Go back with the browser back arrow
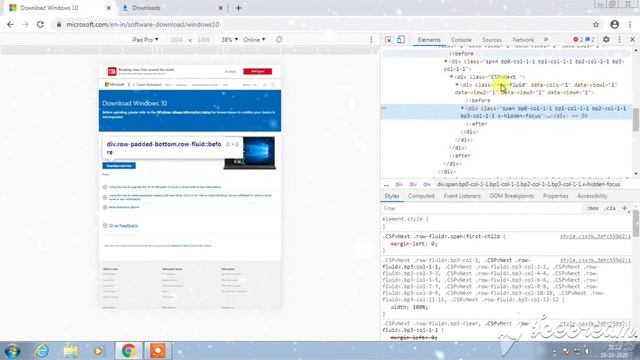Viewport: 640px width, 360px height. (10, 24)
